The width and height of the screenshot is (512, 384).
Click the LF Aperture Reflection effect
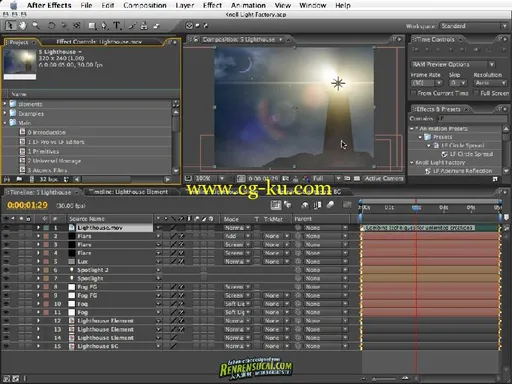(x=462, y=171)
